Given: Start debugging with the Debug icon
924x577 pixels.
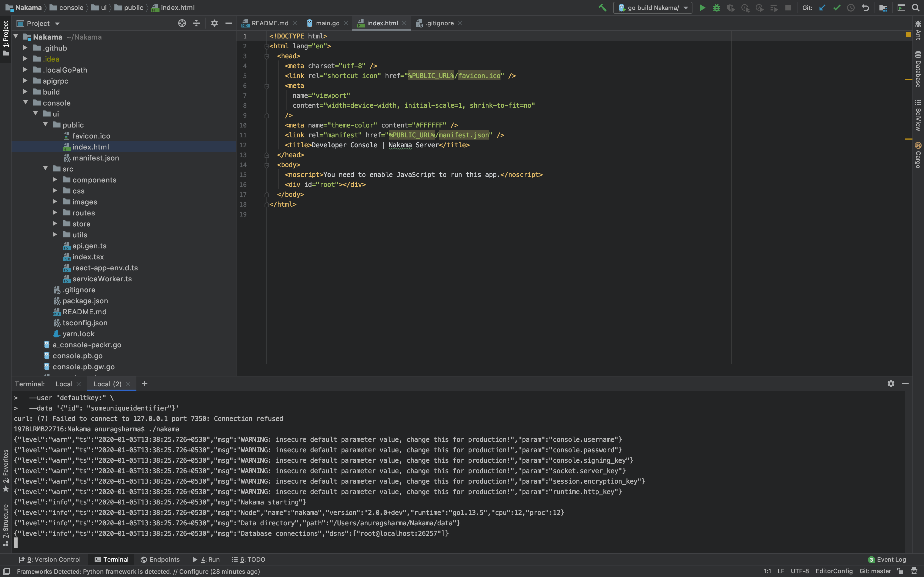Looking at the screenshot, I should pyautogui.click(x=717, y=8).
